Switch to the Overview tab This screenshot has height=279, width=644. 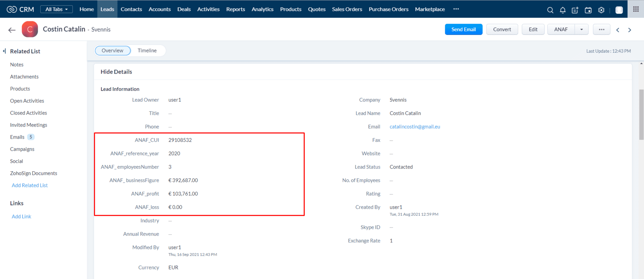coord(113,51)
